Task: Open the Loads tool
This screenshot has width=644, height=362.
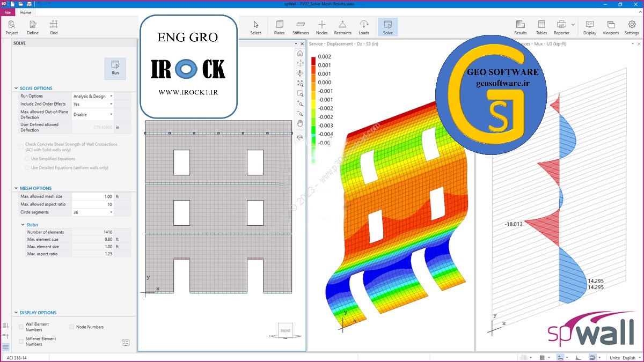Action: point(364,27)
